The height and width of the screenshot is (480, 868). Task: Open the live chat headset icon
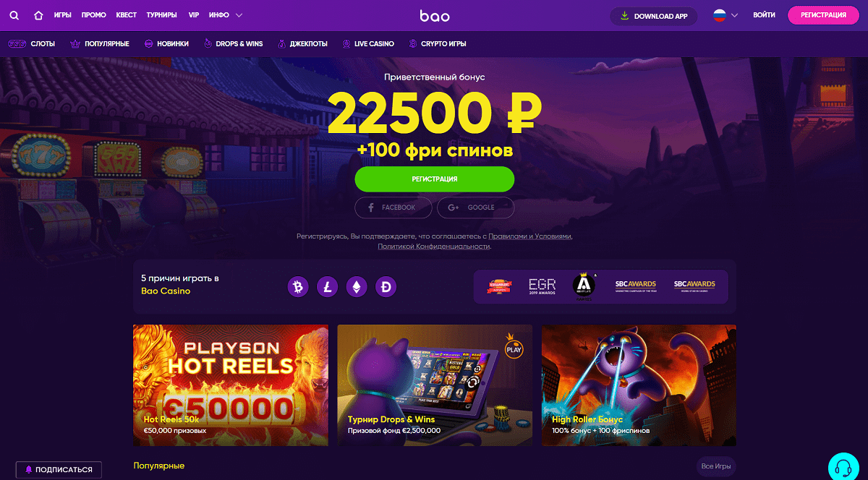pos(843,466)
